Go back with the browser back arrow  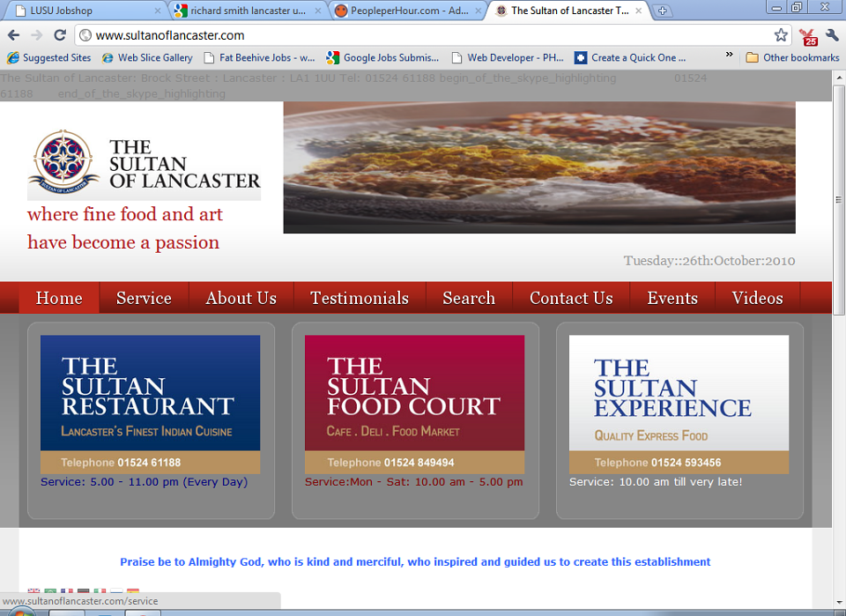tap(13, 35)
